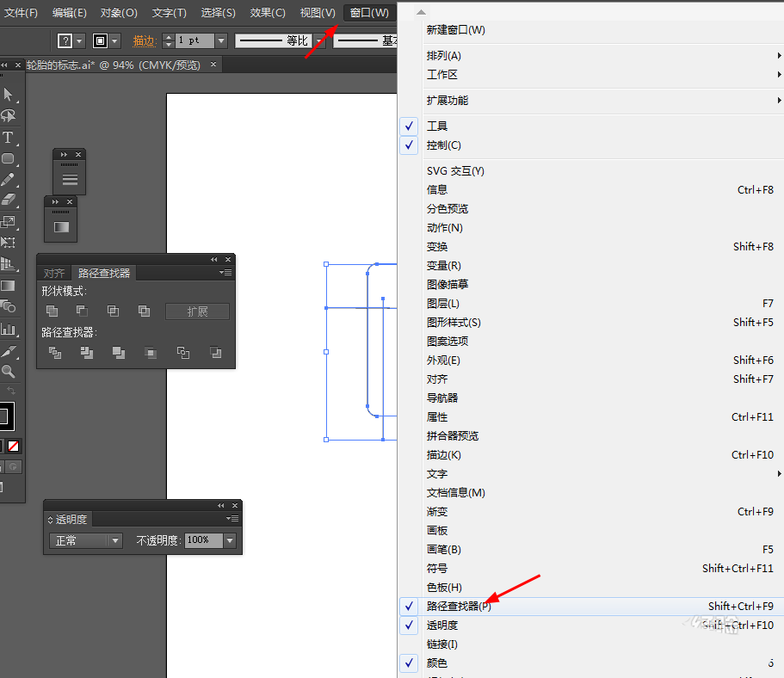Select the Column Graph tool
The height and width of the screenshot is (678, 784).
point(8,329)
